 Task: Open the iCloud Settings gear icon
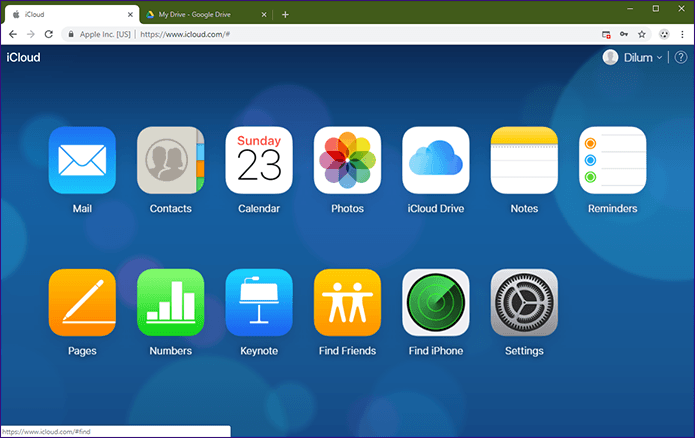(524, 302)
